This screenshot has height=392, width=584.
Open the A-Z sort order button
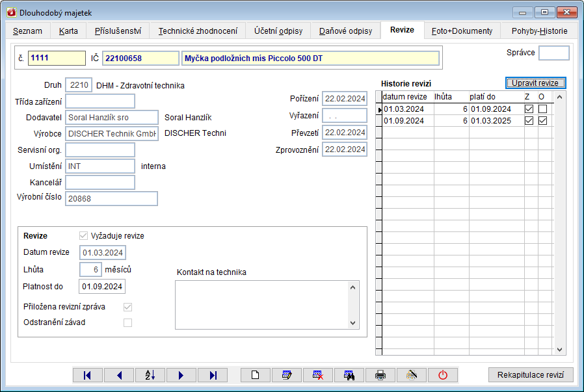coord(150,375)
